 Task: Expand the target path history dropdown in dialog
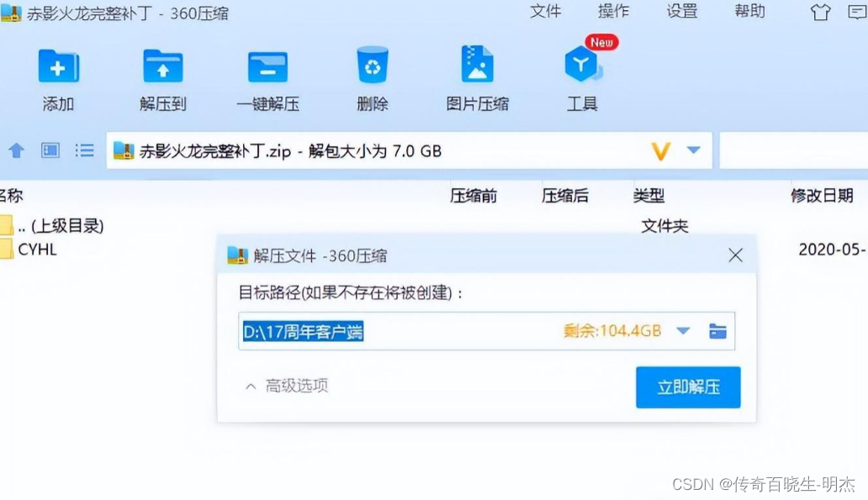pyautogui.click(x=683, y=331)
